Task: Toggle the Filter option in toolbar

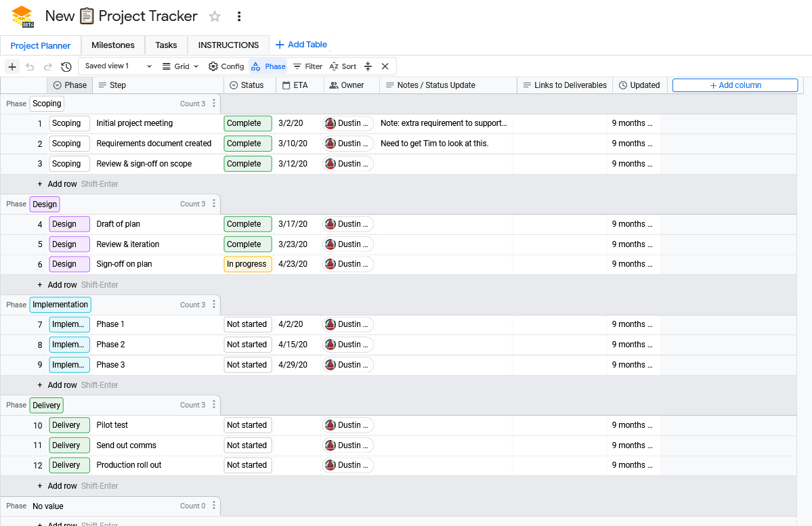Action: tap(307, 66)
